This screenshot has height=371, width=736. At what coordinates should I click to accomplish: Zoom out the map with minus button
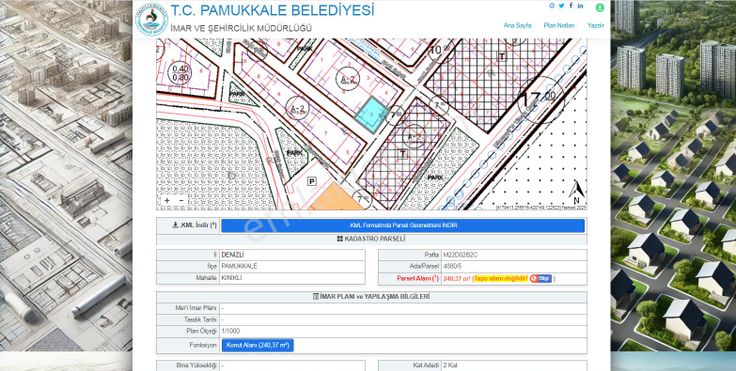(181, 201)
